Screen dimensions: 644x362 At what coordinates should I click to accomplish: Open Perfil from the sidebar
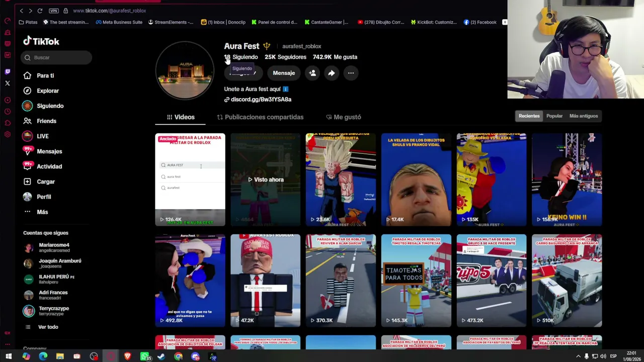(44, 197)
